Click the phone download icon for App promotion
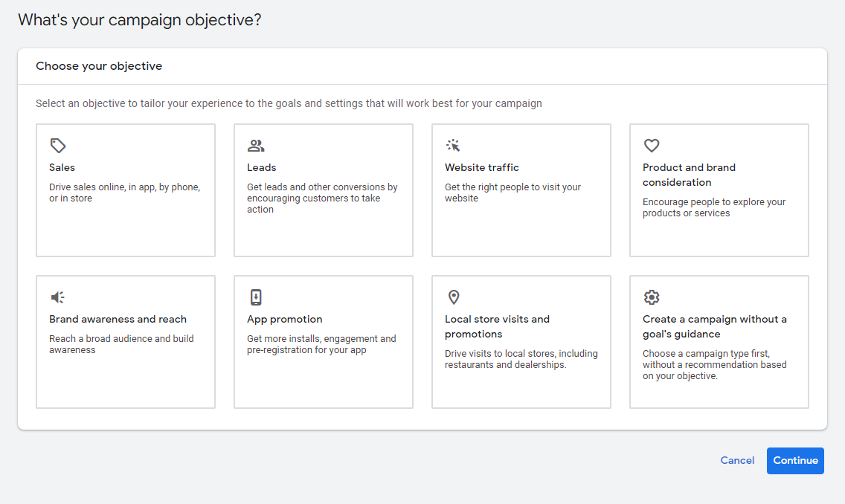The width and height of the screenshot is (845, 504). (256, 297)
